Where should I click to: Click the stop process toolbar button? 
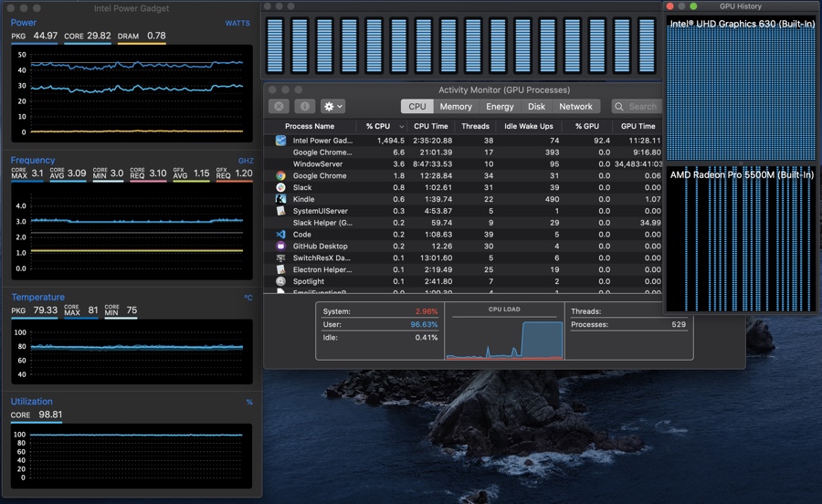click(279, 106)
